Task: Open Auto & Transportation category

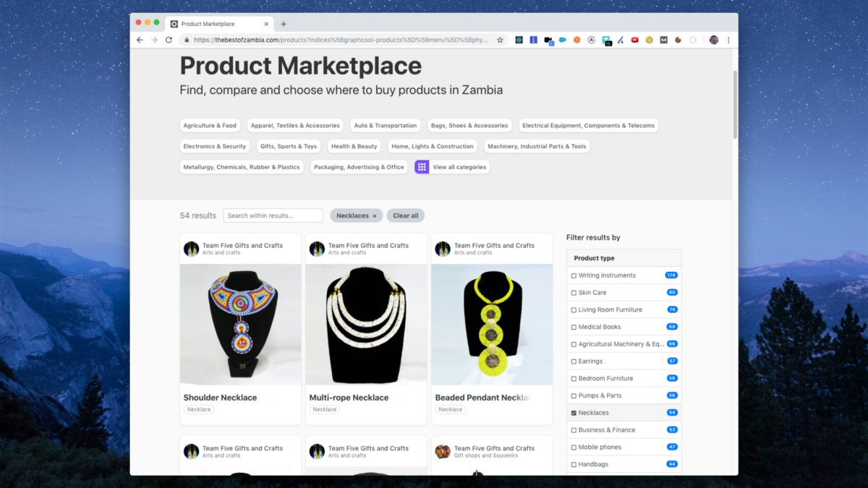Action: point(386,126)
